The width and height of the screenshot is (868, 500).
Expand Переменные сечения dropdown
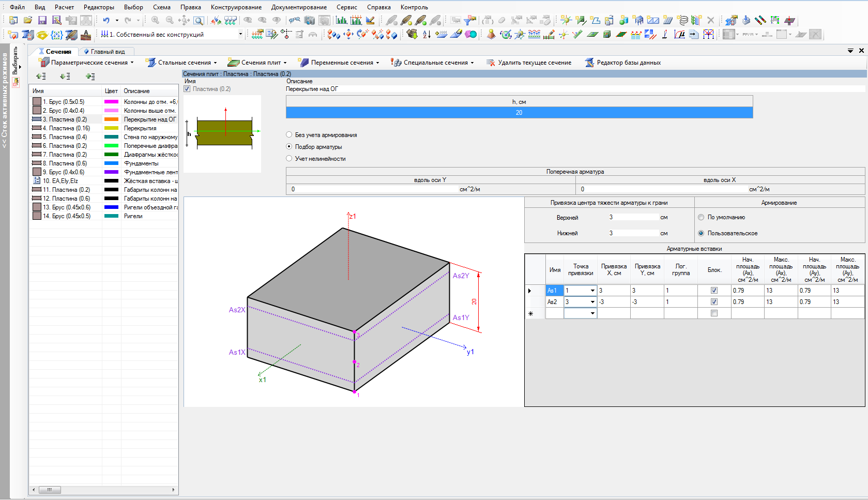click(377, 63)
